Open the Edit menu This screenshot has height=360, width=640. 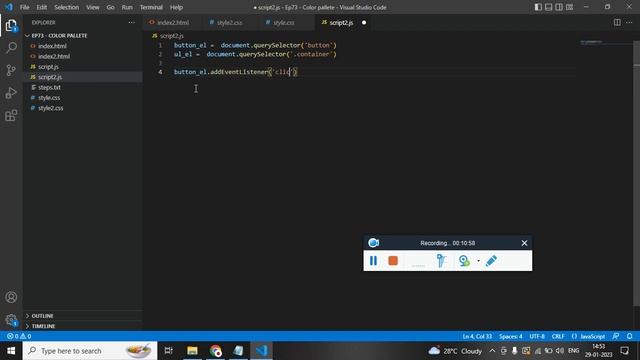click(x=42, y=7)
